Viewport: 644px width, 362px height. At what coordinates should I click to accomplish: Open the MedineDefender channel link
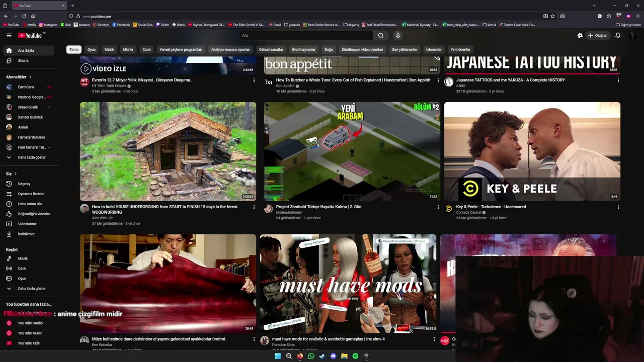[289, 213]
